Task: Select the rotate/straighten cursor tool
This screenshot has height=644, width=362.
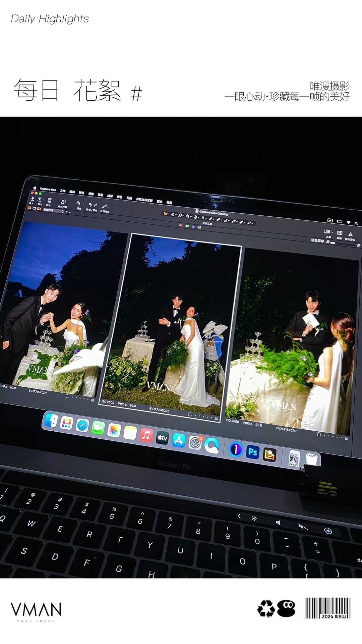Action: pos(195,217)
